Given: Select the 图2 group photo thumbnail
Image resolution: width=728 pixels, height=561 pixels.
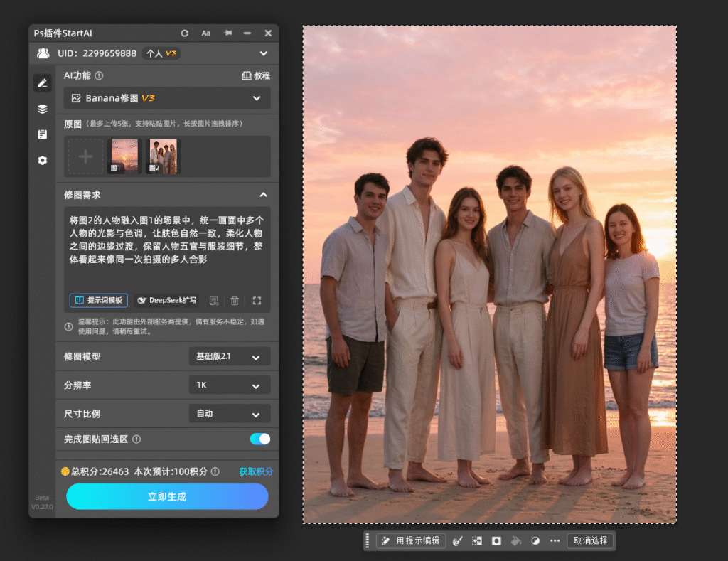Looking at the screenshot, I should [163, 156].
